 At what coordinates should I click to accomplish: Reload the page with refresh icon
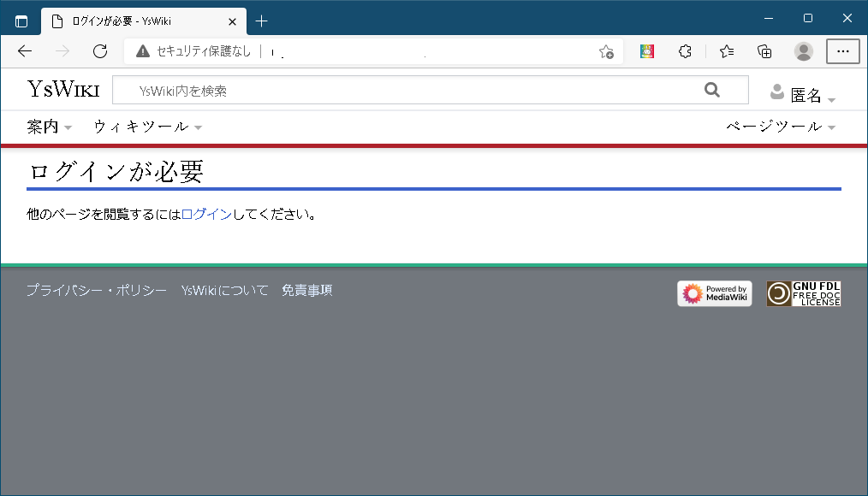coord(100,51)
